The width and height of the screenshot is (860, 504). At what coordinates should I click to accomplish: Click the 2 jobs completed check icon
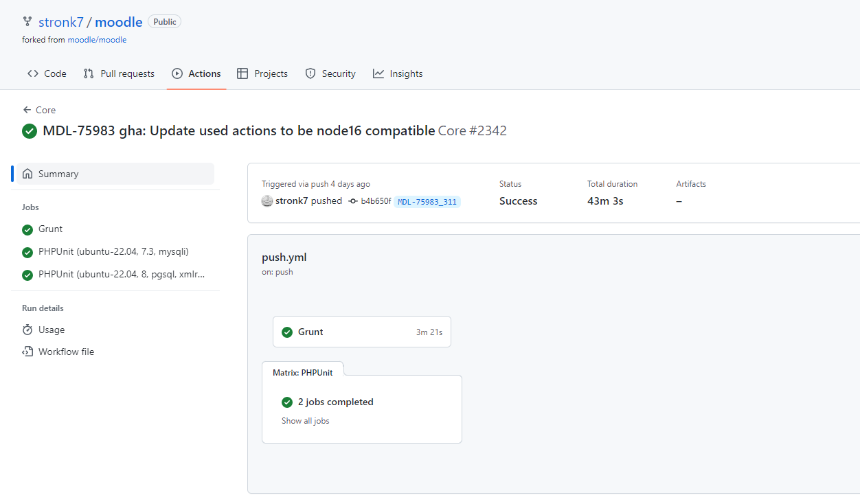[x=287, y=402]
